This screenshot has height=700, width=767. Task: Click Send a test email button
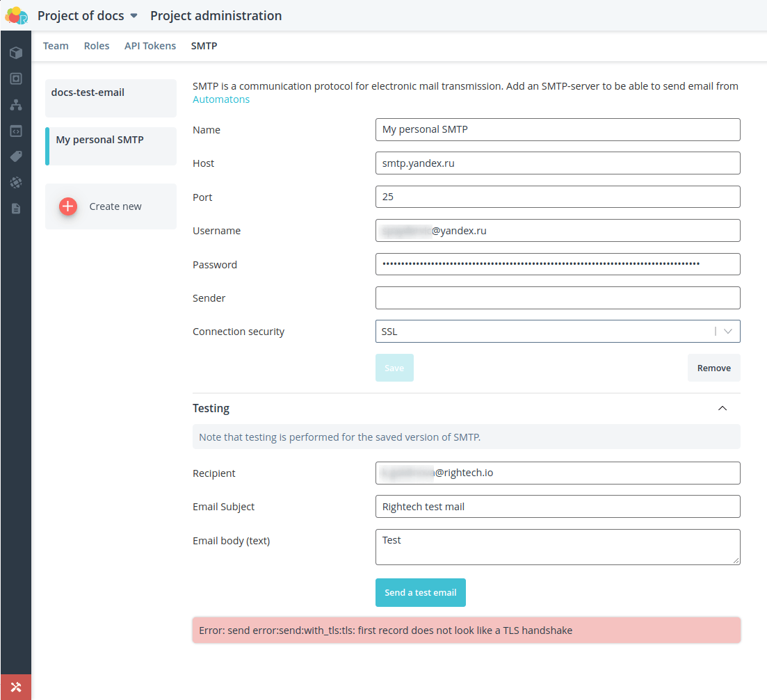click(421, 592)
